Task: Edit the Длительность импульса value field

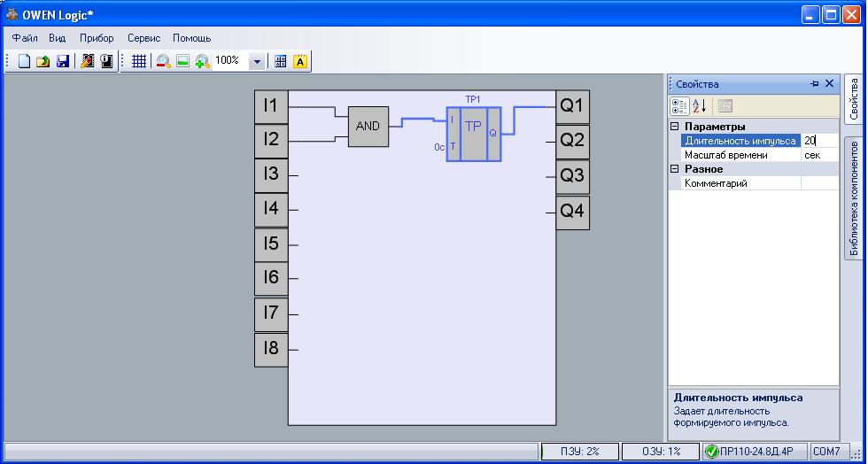Action: tap(820, 141)
